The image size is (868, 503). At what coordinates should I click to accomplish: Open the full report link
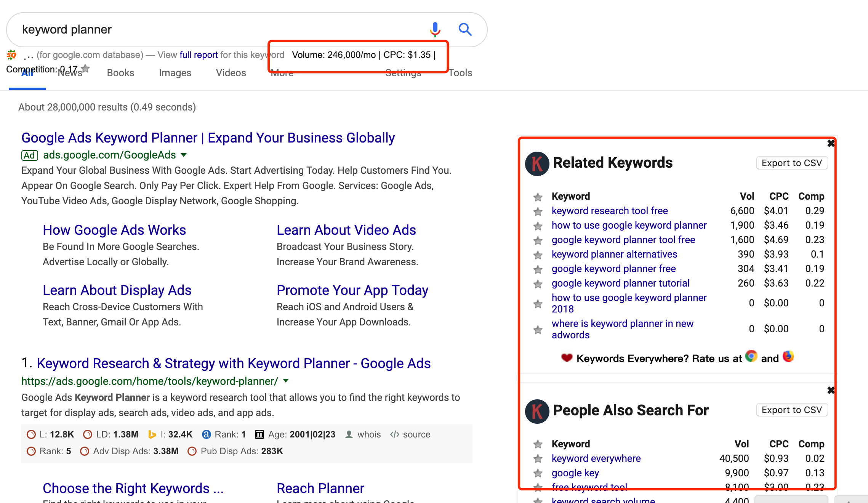[x=199, y=55]
